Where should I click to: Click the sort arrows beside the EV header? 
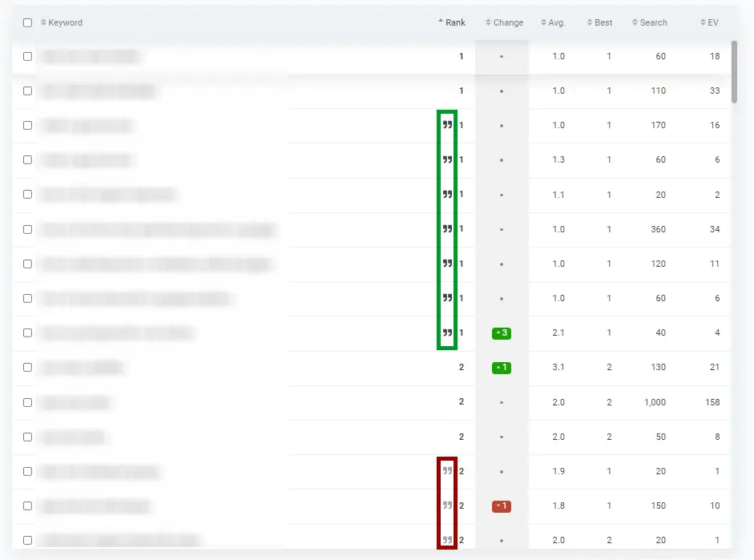(x=703, y=22)
